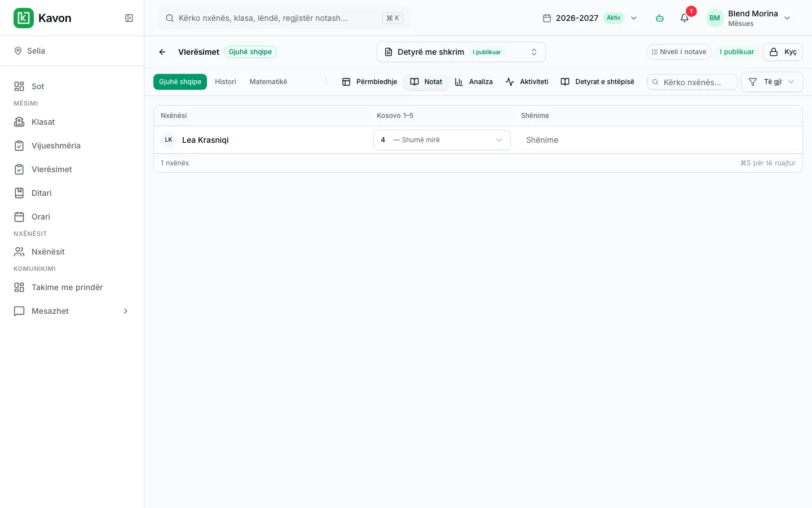Switch to the Përmbledhje tab

(370, 82)
